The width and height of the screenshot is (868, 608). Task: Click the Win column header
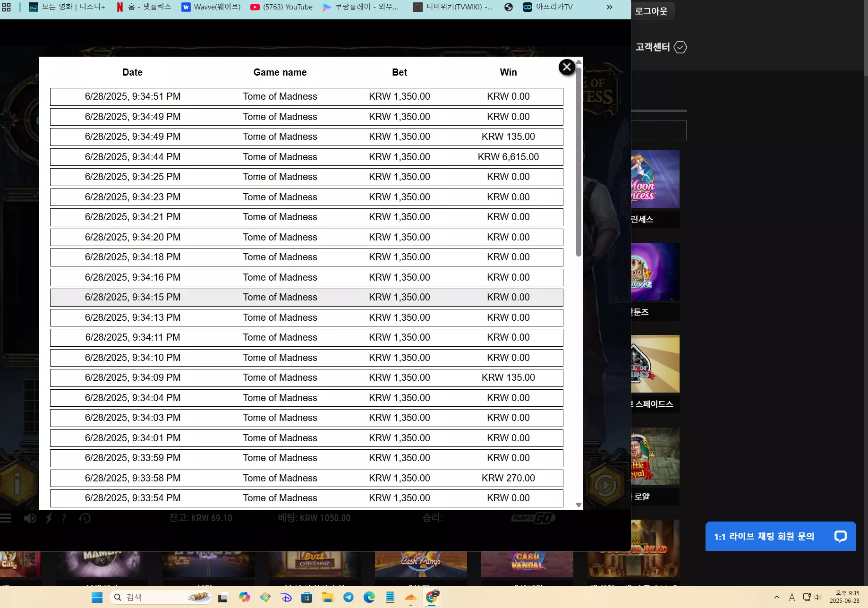click(509, 72)
